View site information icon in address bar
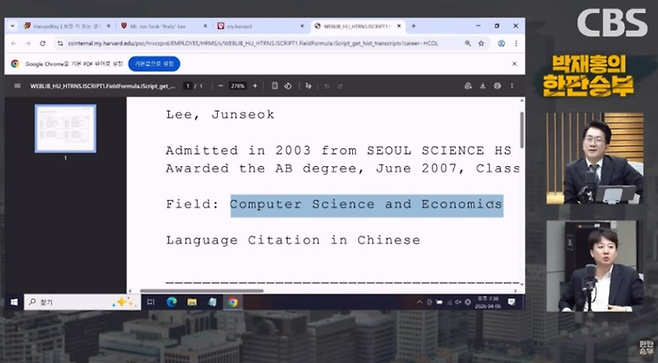The width and height of the screenshot is (658, 363). [x=60, y=43]
